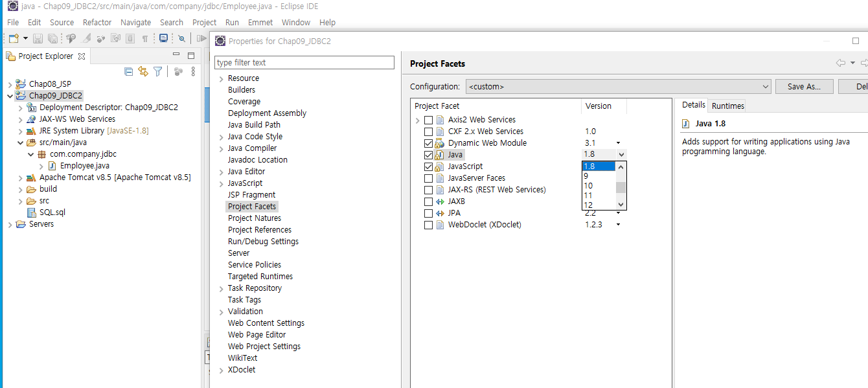868x388 pixels.
Task: Click the Save toolbar icon
Action: click(38, 39)
